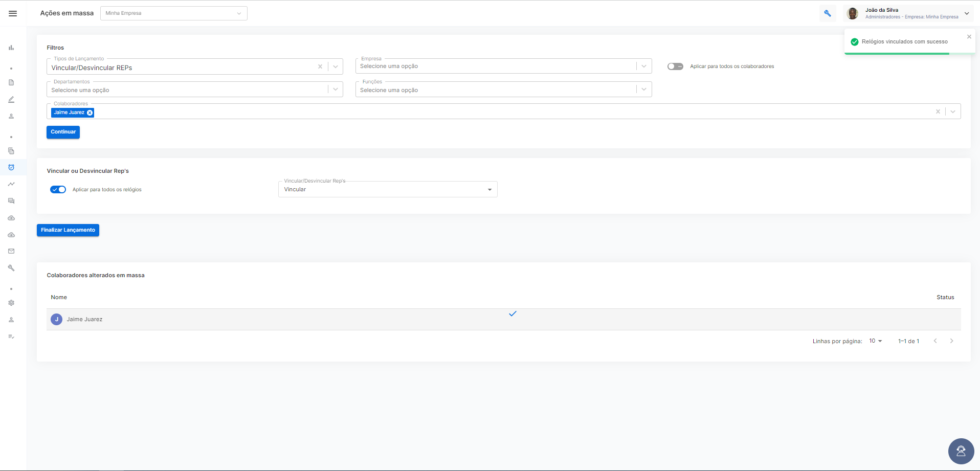Screen dimensions: 980x471
Task: Open the chat messages sidebar icon
Action: click(11, 201)
